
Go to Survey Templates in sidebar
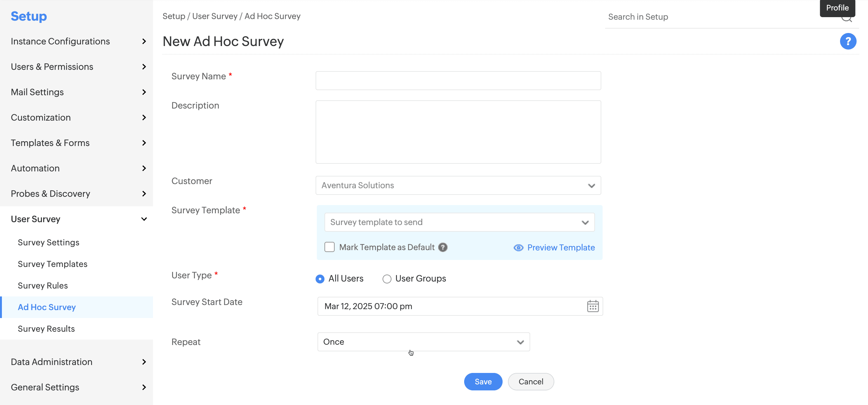tap(53, 264)
